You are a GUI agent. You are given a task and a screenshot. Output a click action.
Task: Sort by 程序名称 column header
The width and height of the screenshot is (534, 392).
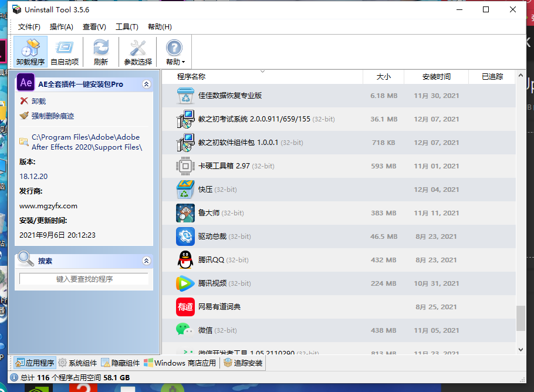(191, 77)
